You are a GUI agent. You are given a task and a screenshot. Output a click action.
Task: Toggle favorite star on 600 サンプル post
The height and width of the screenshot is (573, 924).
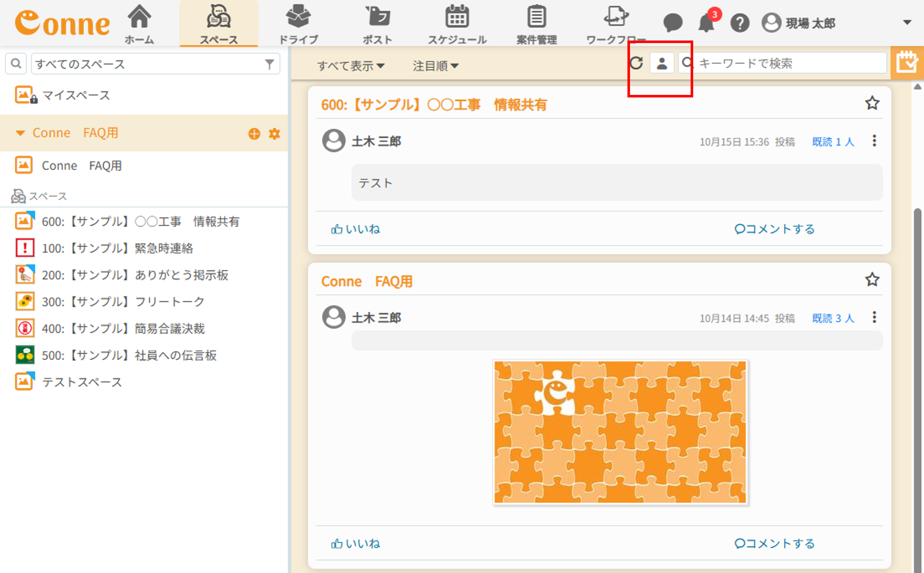(872, 103)
